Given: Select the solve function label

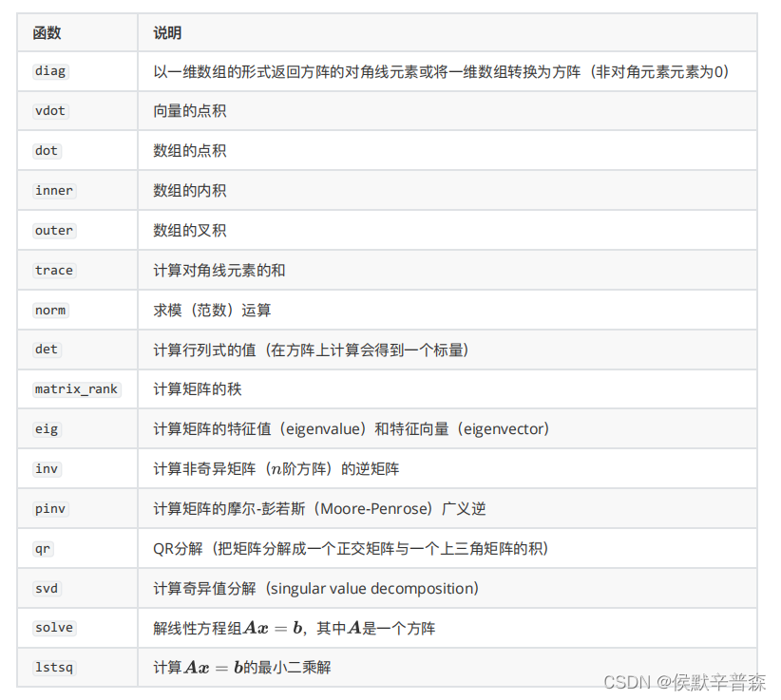Looking at the screenshot, I should coord(53,628).
